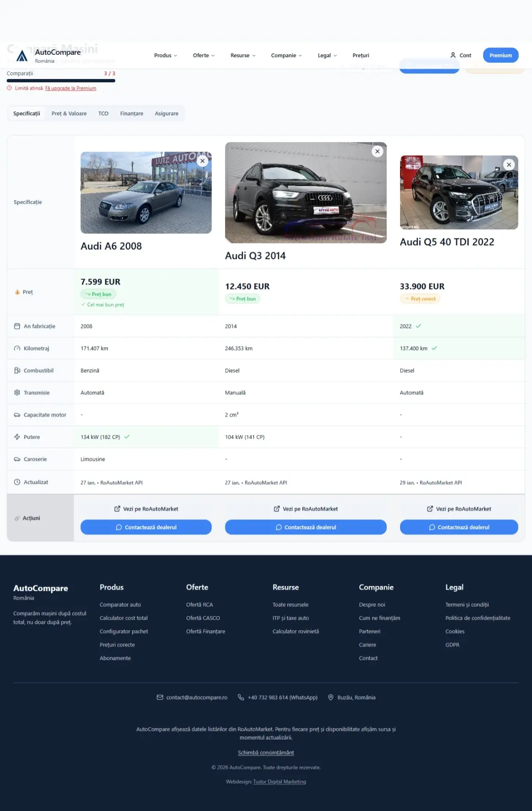Open the Audi Q5 40 TDI 2022 photo
This screenshot has height=811, width=532.
(459, 192)
